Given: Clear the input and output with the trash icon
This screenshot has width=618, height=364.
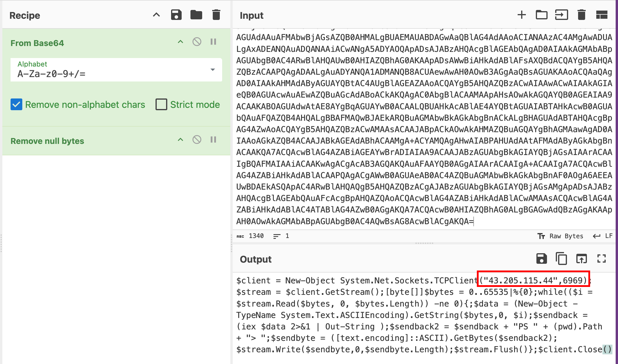Looking at the screenshot, I should pyautogui.click(x=581, y=15).
